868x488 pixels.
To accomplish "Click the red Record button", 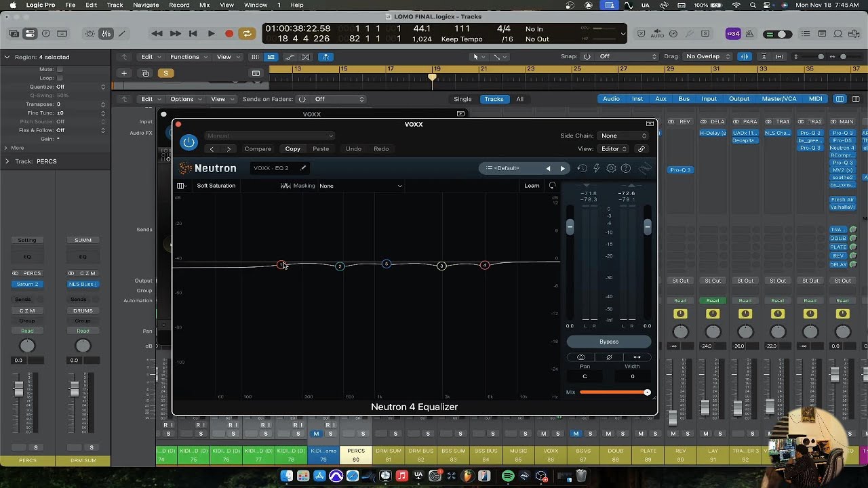I will point(229,33).
